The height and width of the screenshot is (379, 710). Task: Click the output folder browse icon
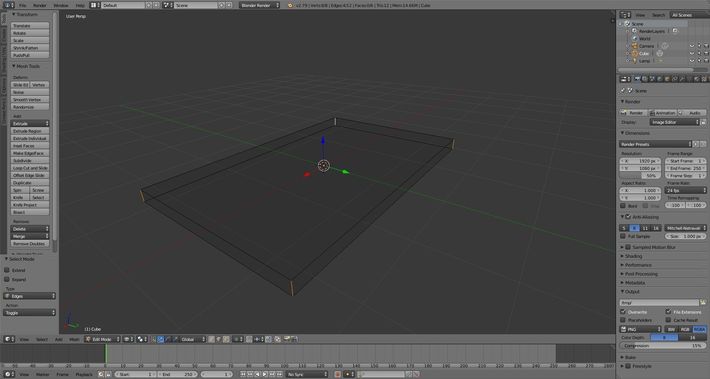pyautogui.click(x=703, y=302)
